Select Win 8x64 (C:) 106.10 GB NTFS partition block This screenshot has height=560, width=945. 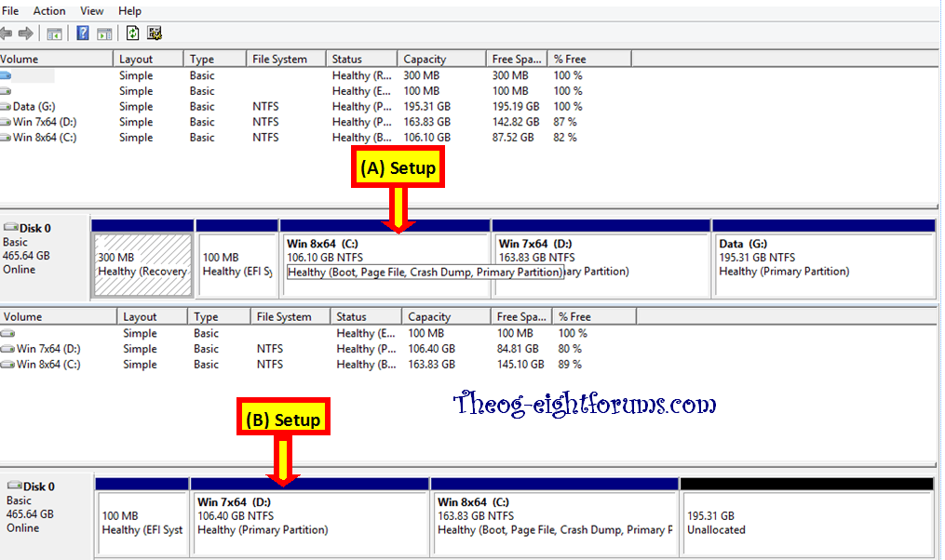point(385,264)
